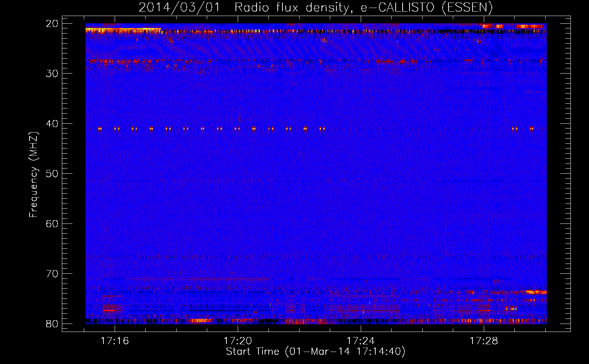Click the 40 frequency tick label
Screen dimensions: 589x364
tap(52, 124)
